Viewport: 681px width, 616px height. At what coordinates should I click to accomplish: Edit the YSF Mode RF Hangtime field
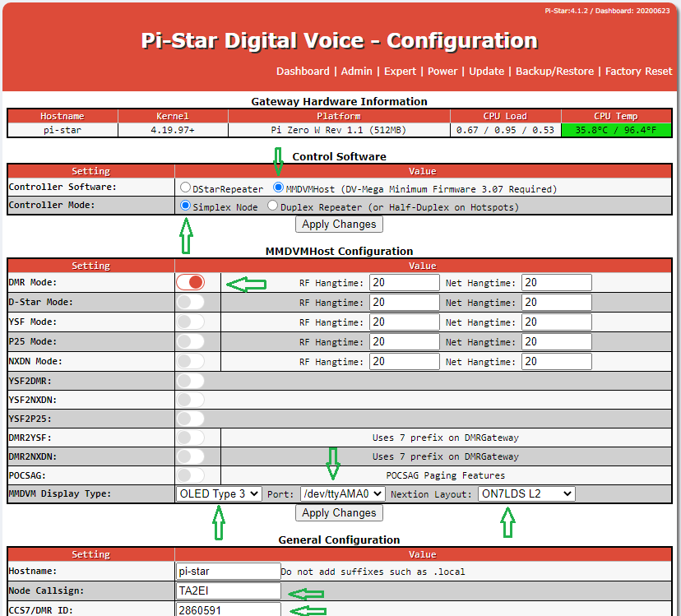[405, 322]
